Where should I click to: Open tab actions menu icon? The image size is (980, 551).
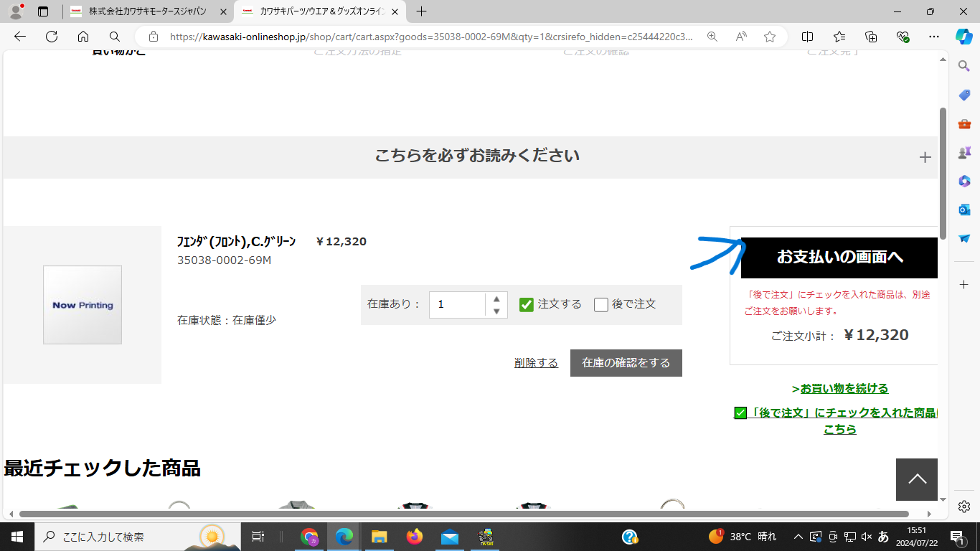tap(43, 11)
